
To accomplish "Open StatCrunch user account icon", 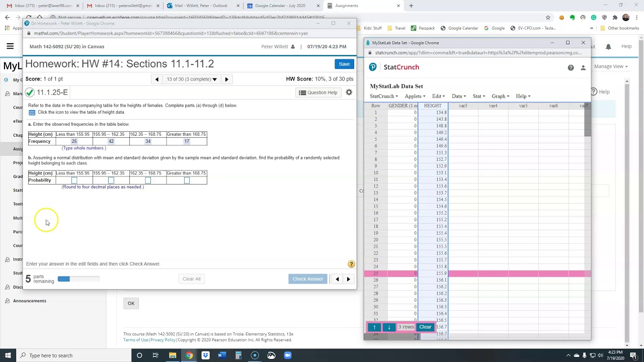I will click(583, 67).
